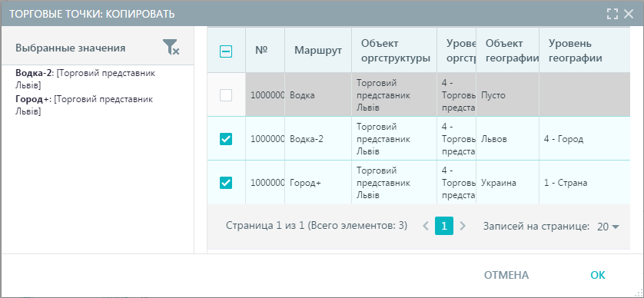Sort by Уровень географии column header
644x298 pixels.
(576, 51)
